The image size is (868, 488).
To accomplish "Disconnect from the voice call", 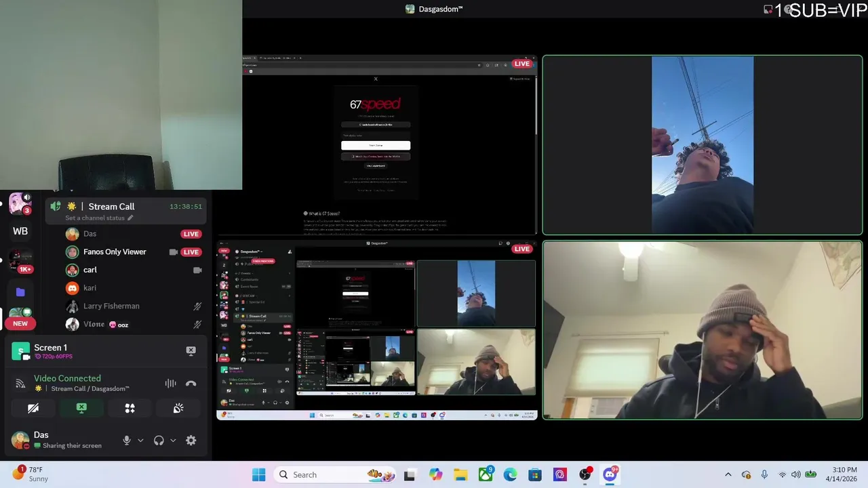I will pyautogui.click(x=191, y=384).
